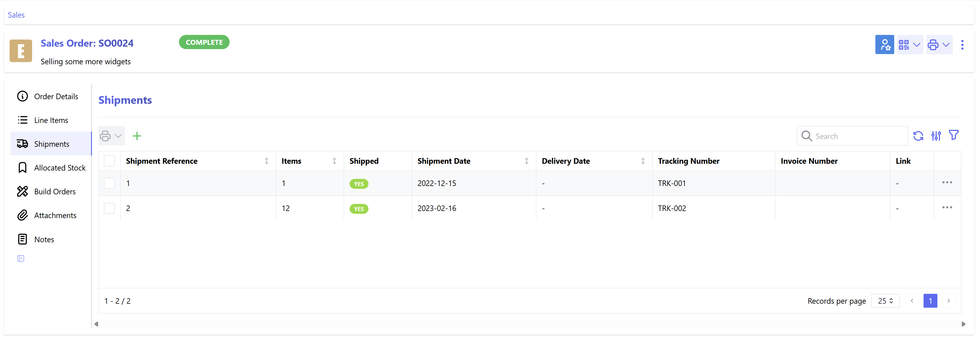The image size is (980, 342).
Task: Add a new shipment with the plus button
Action: [137, 136]
